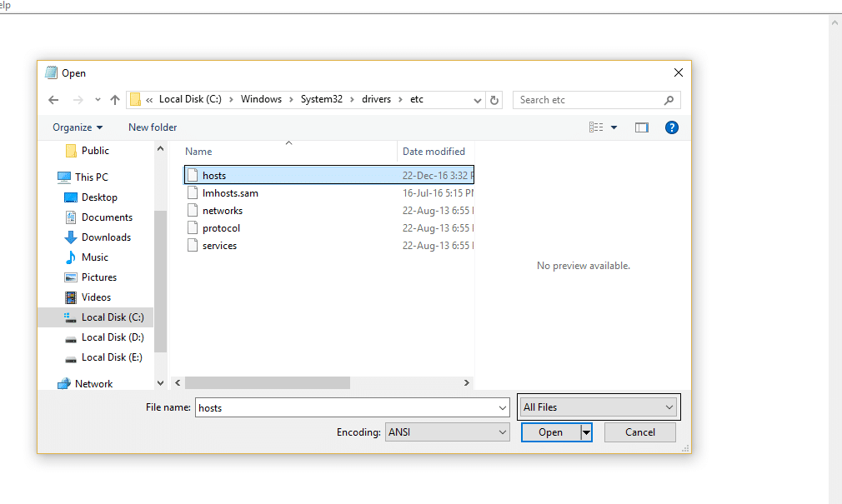Navigate to drivers in breadcrumb
The height and width of the screenshot is (504, 842).
pos(377,99)
